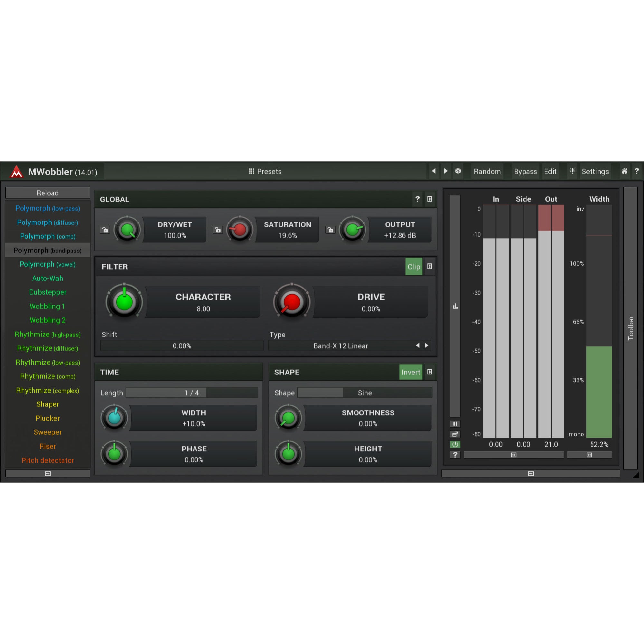Click the Shift 0.00% field
Screen dimensions: 644x644
tap(182, 346)
